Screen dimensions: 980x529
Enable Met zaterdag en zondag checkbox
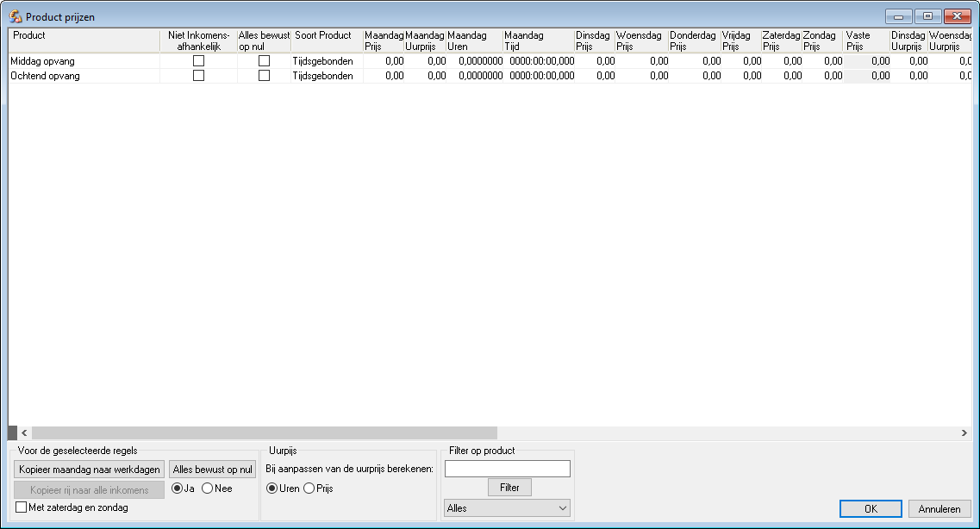22,507
